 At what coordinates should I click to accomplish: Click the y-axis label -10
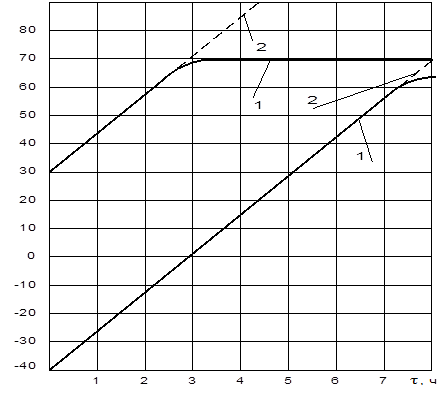[25, 285]
